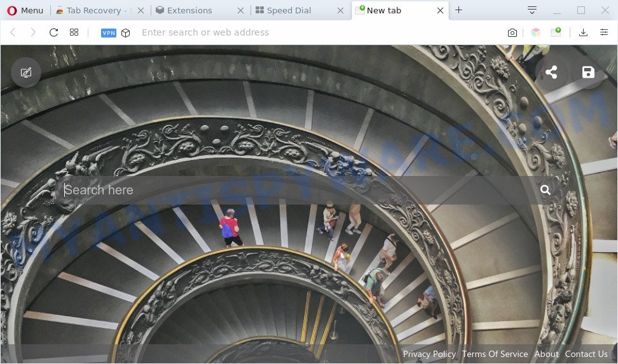Click the magnifier search button
Viewport: 618px width, 364px height.
(x=546, y=190)
